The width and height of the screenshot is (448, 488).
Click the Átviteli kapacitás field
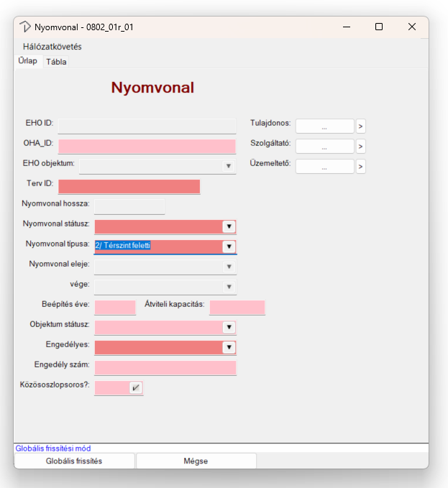[x=237, y=308]
